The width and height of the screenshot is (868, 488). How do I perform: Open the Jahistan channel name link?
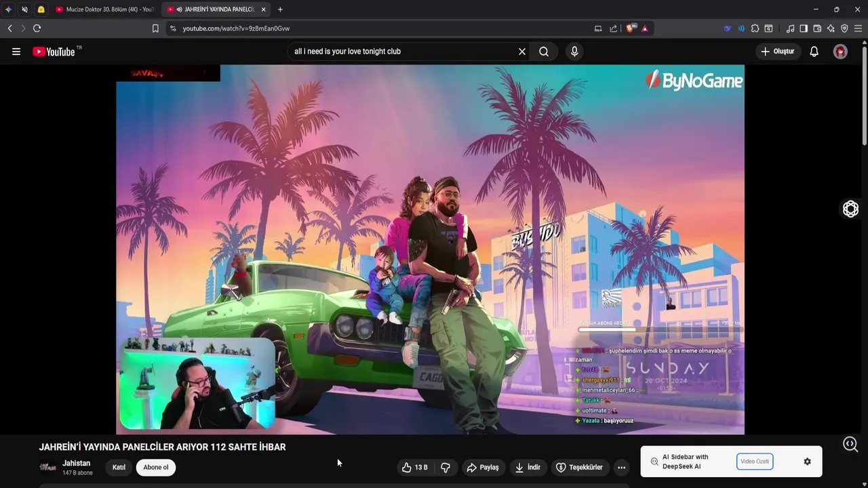point(77,463)
